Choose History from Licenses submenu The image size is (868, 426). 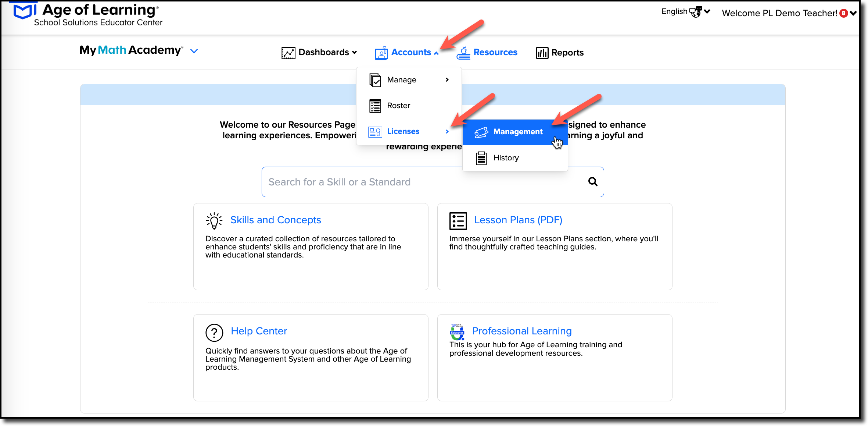click(x=515, y=158)
